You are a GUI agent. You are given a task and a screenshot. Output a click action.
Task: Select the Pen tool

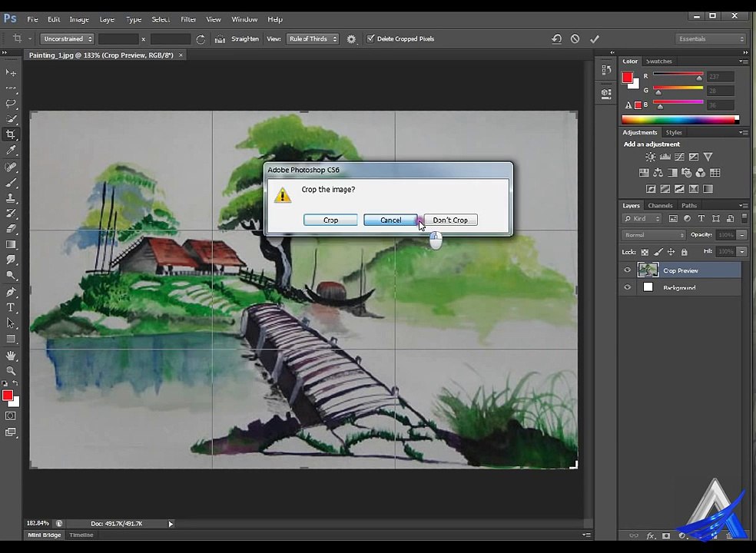pos(11,292)
